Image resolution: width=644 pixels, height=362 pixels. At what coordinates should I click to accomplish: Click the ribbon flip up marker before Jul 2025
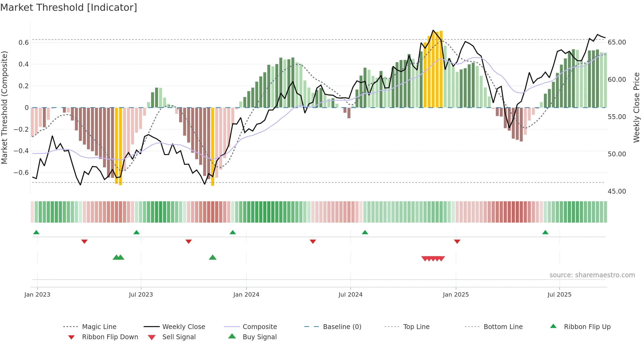(x=545, y=232)
